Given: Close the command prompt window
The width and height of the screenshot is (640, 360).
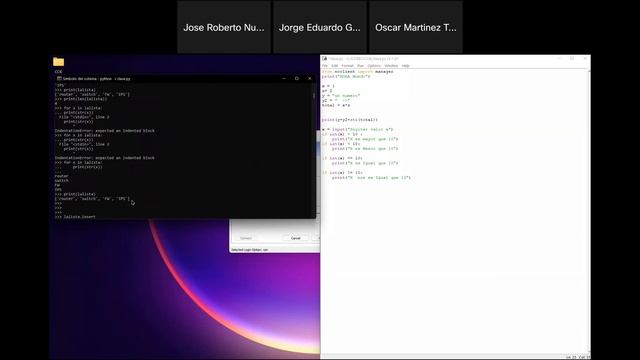Looking at the screenshot, I should [x=309, y=78].
